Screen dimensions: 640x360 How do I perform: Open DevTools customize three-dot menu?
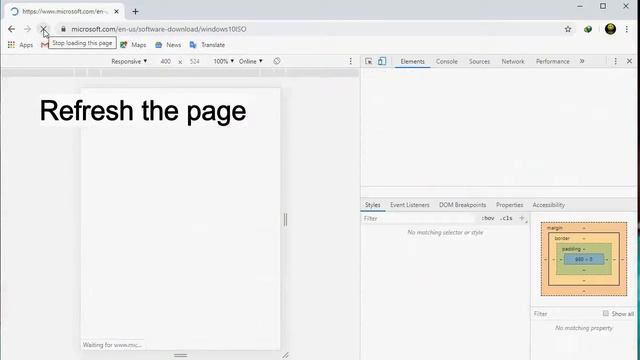[x=615, y=61]
